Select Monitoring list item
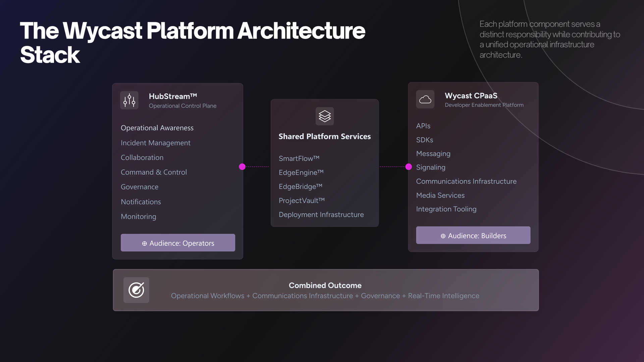The image size is (644, 362). click(x=139, y=217)
